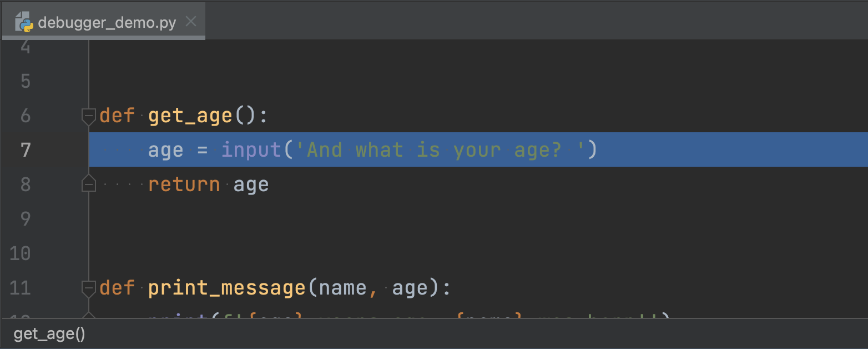Click line number 11 in the gutter

[20, 288]
